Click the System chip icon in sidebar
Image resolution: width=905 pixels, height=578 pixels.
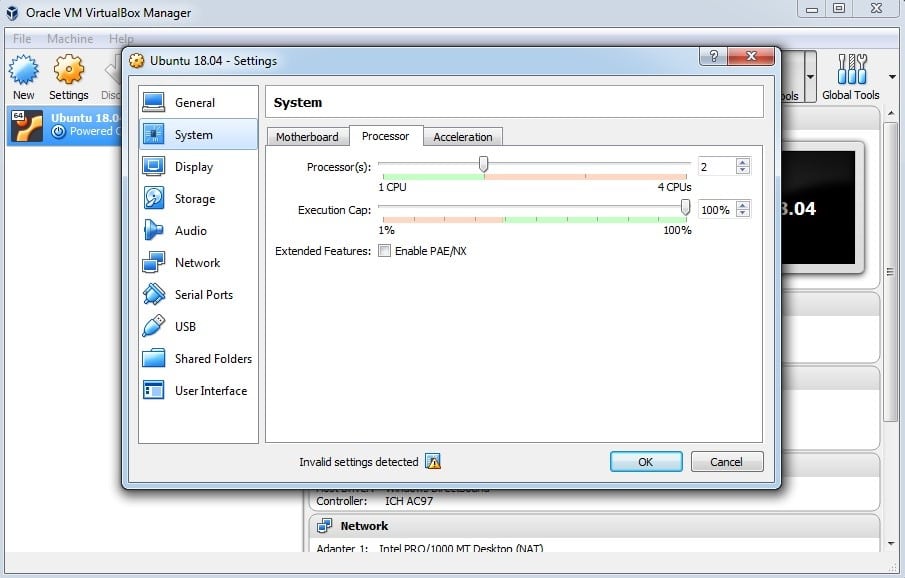coord(154,134)
